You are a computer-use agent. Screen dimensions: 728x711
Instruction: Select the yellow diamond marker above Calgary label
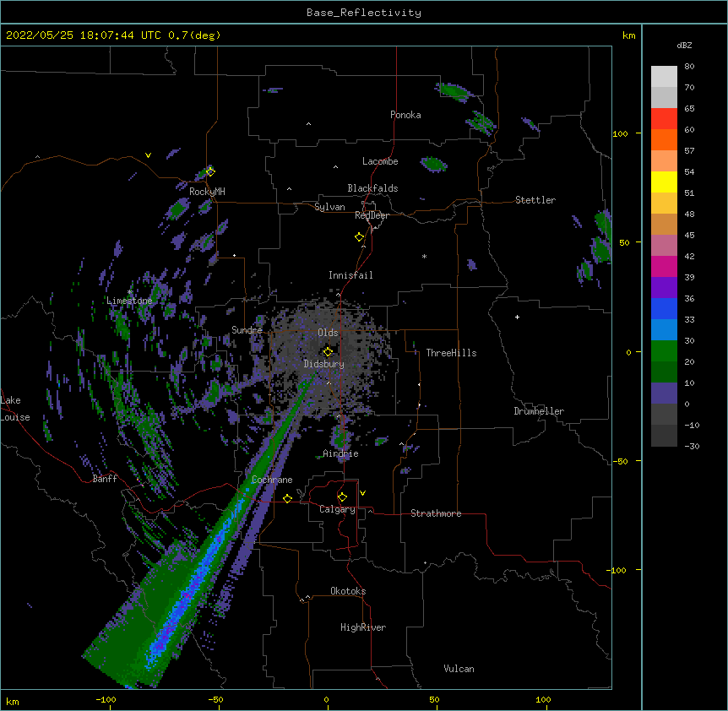pos(342,497)
